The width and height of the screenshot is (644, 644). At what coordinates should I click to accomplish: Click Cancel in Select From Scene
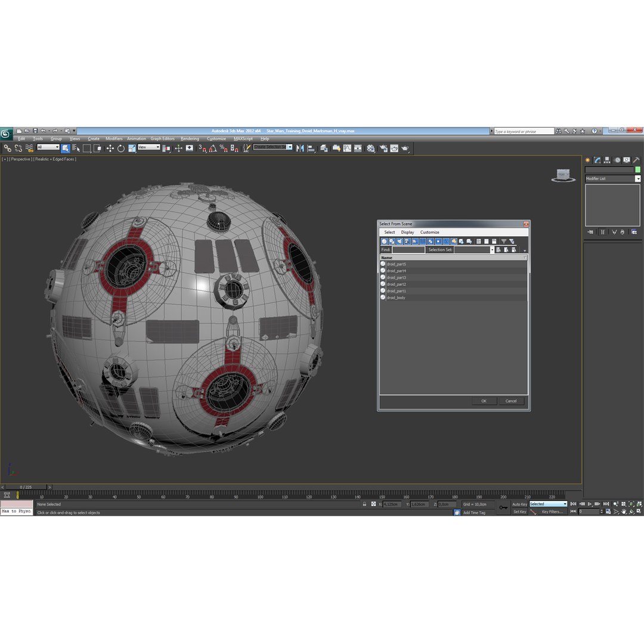coord(511,401)
